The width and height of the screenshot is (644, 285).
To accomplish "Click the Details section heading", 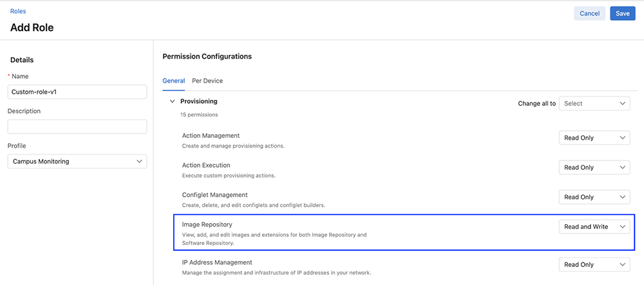I will [22, 60].
